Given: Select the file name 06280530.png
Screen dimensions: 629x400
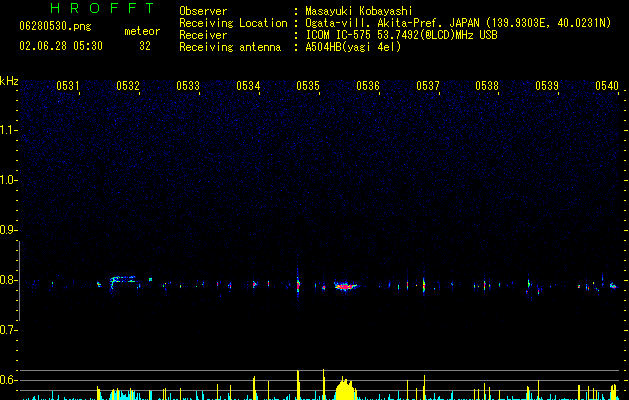Looking at the screenshot, I should [55, 26].
